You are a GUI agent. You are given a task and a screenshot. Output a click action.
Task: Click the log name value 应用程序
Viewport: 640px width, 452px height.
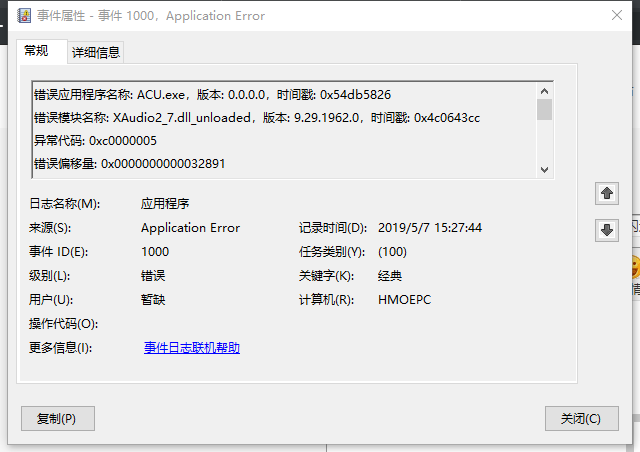(165, 203)
